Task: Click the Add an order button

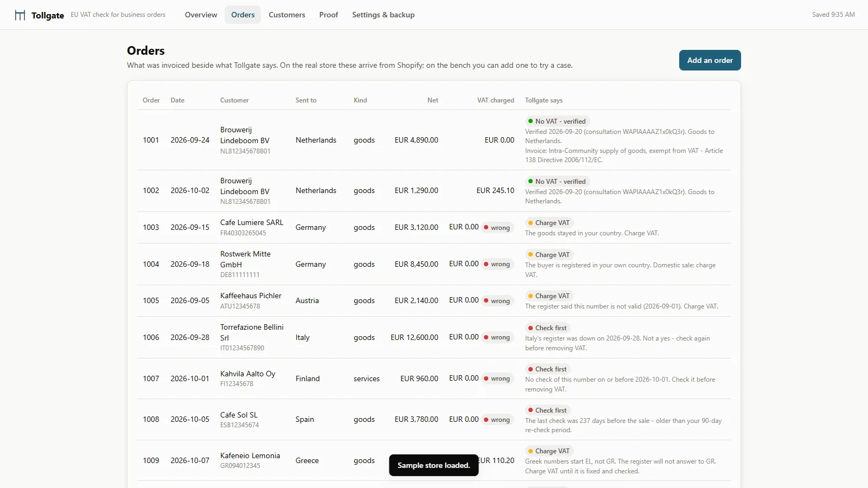Action: pos(710,60)
